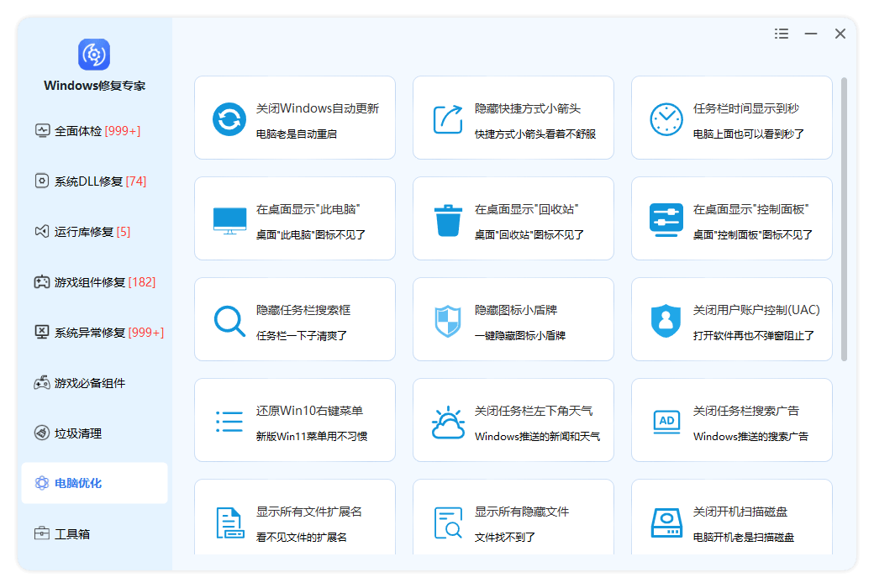Click the 关闭用户账户控制(UAC) title
Viewport: 874px width, 588px height.
click(x=756, y=311)
